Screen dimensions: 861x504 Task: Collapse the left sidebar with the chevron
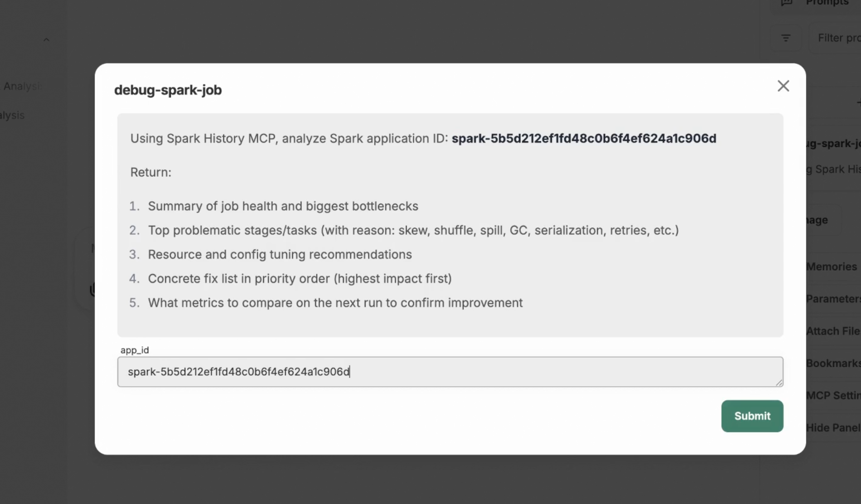point(46,39)
